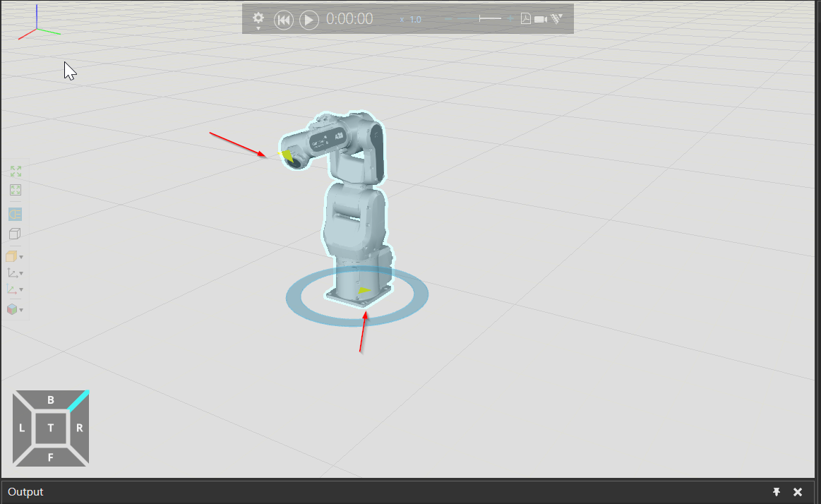This screenshot has height=504, width=821.
Task: Rewind the simulation to the beginning
Action: click(x=283, y=20)
